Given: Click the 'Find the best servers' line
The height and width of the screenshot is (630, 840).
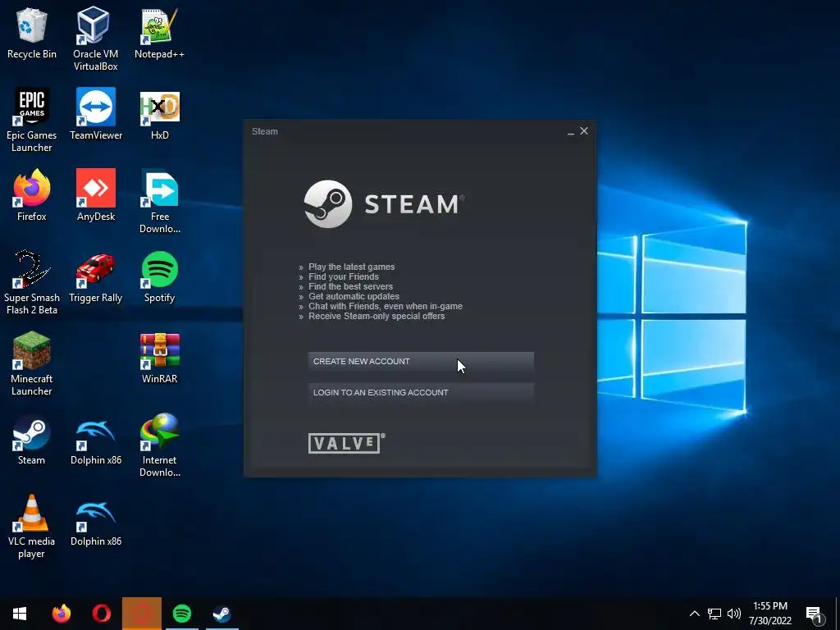Looking at the screenshot, I should (x=350, y=286).
